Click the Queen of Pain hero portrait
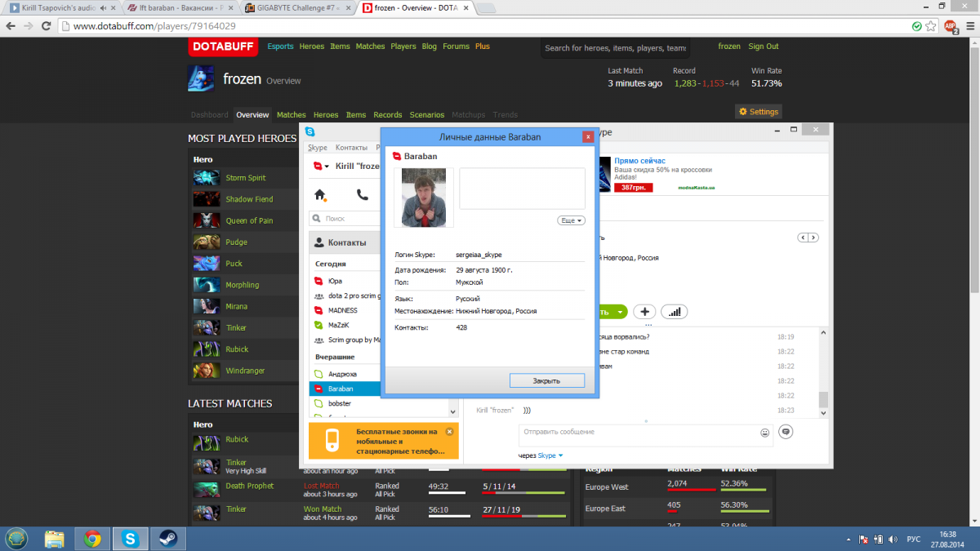980x551 pixels. 207,220
